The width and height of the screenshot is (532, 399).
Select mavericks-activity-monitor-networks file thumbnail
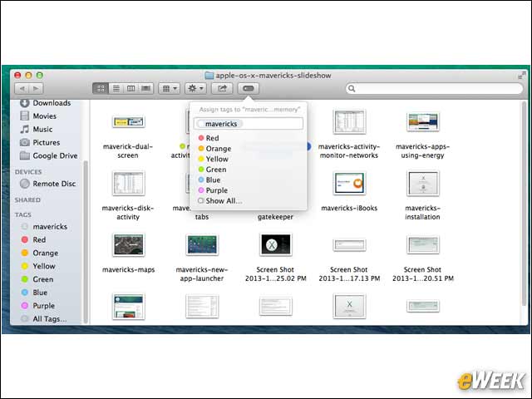[349, 121]
